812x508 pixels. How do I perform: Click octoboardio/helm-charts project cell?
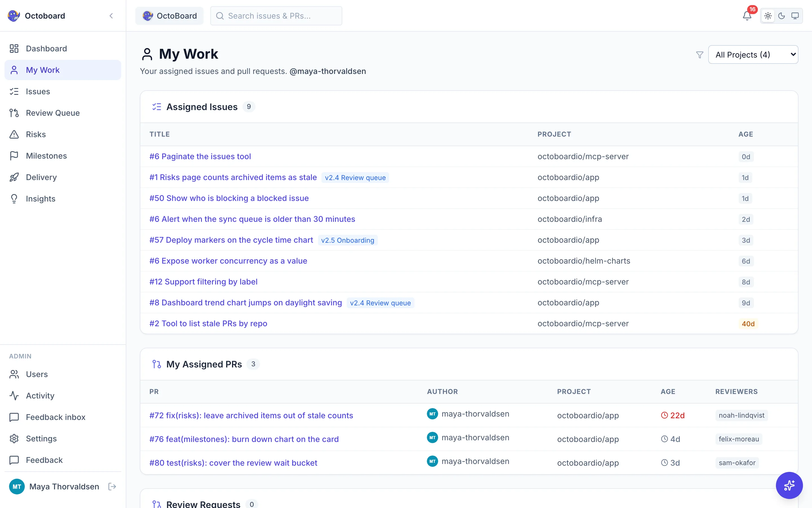pos(584,261)
